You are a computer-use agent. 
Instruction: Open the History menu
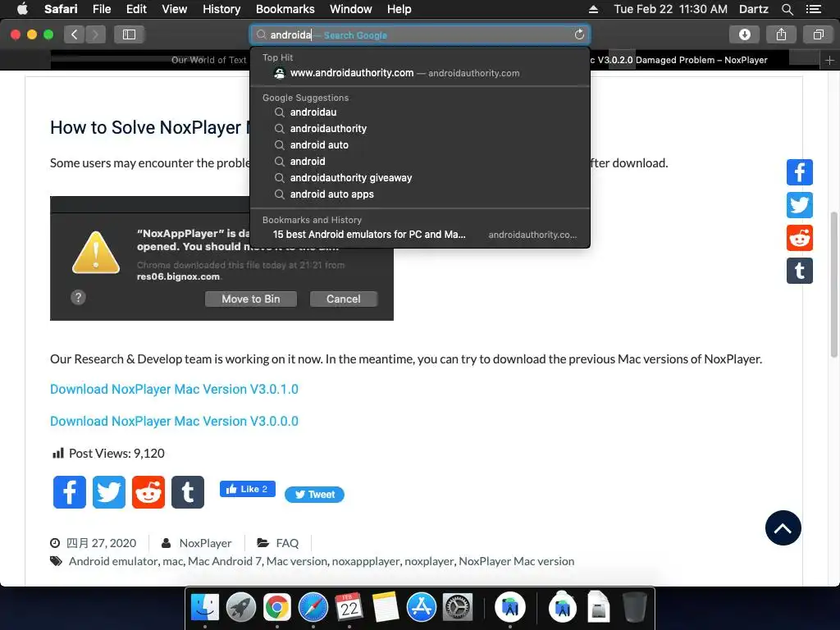[x=221, y=9]
